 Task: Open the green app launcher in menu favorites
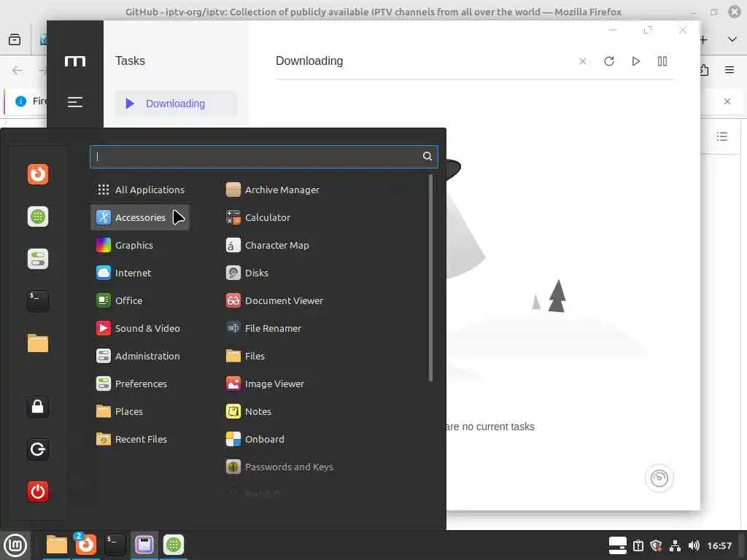pyautogui.click(x=38, y=217)
